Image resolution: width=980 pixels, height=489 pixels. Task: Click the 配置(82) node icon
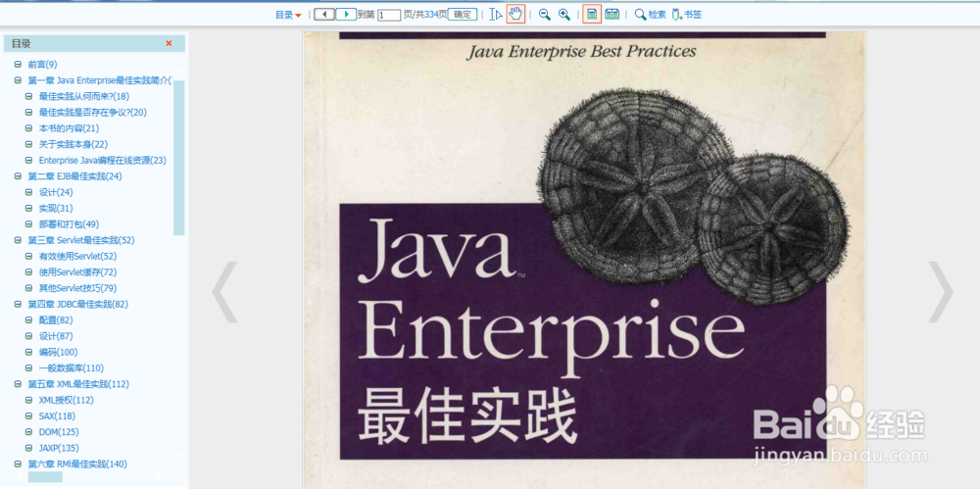[x=28, y=320]
